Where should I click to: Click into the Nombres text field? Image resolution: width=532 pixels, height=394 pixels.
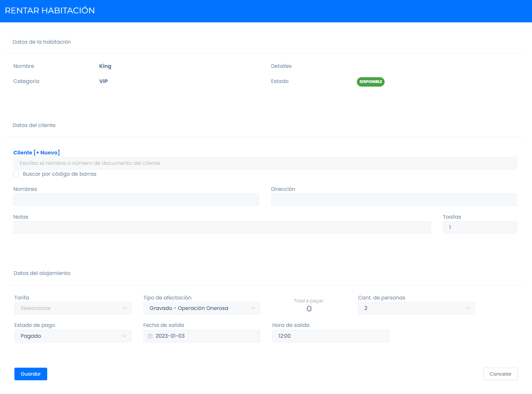click(136, 200)
